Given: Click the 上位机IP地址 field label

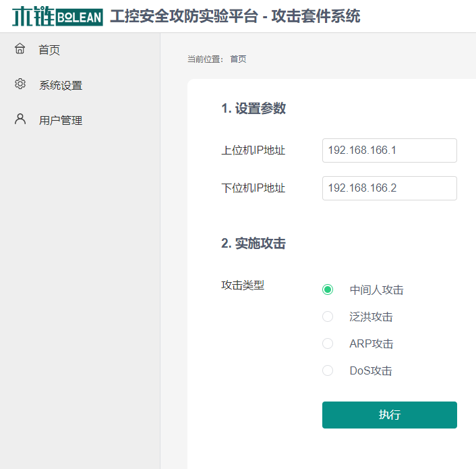Looking at the screenshot, I should pyautogui.click(x=253, y=150).
